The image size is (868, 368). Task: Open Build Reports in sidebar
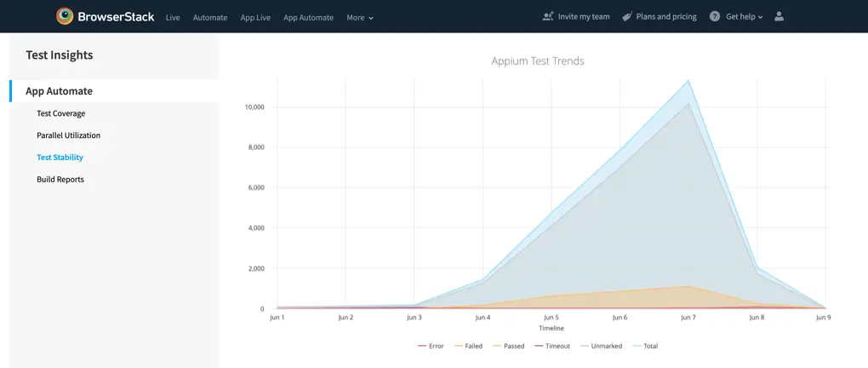(60, 180)
